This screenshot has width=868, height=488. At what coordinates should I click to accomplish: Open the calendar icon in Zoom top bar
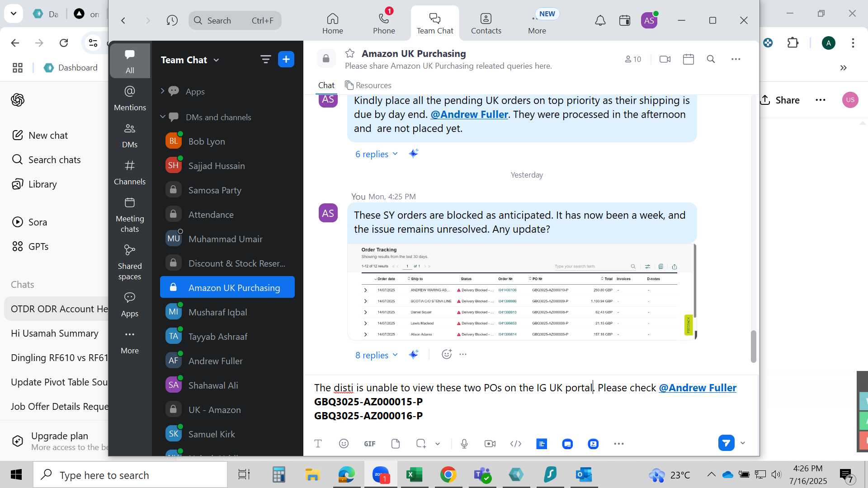[x=625, y=20]
